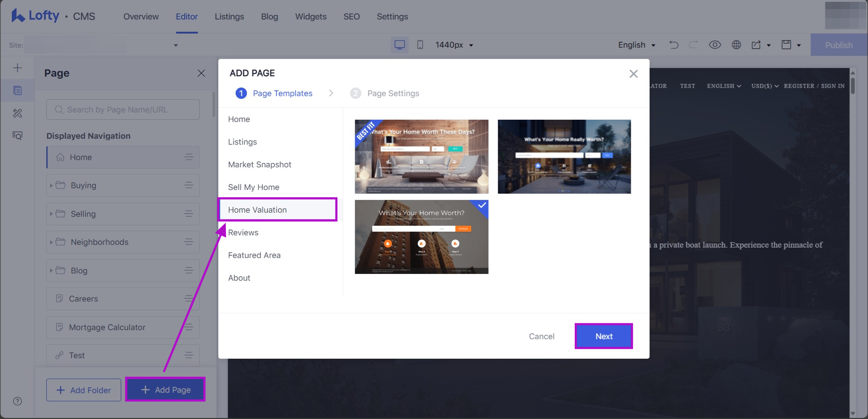Open the English language dropdown in toolbar
This screenshot has height=419, width=868.
(636, 45)
